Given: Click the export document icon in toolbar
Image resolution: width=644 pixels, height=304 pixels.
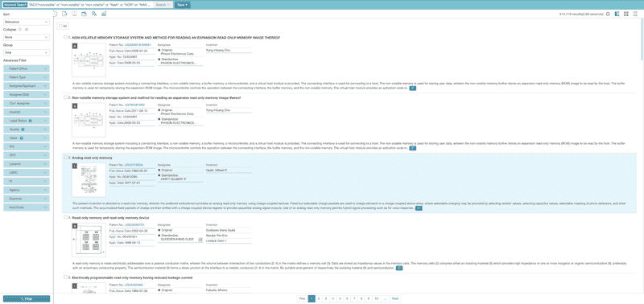Looking at the screenshot, I should point(64,14).
